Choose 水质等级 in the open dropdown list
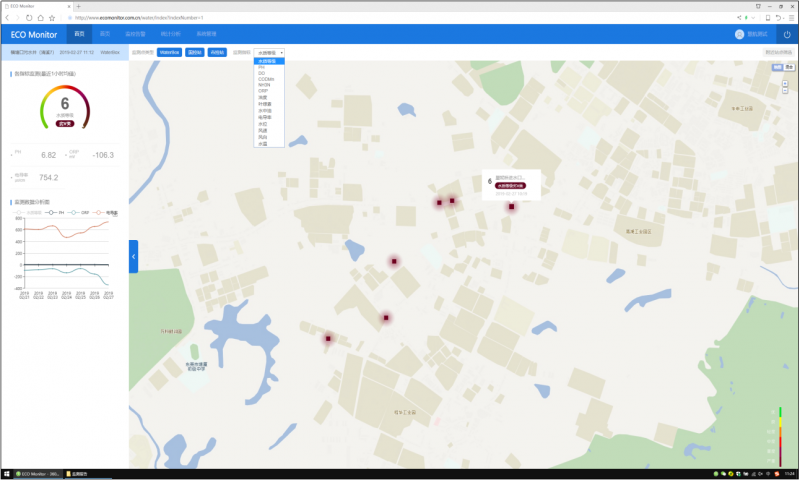The height and width of the screenshot is (480, 800). [x=269, y=61]
